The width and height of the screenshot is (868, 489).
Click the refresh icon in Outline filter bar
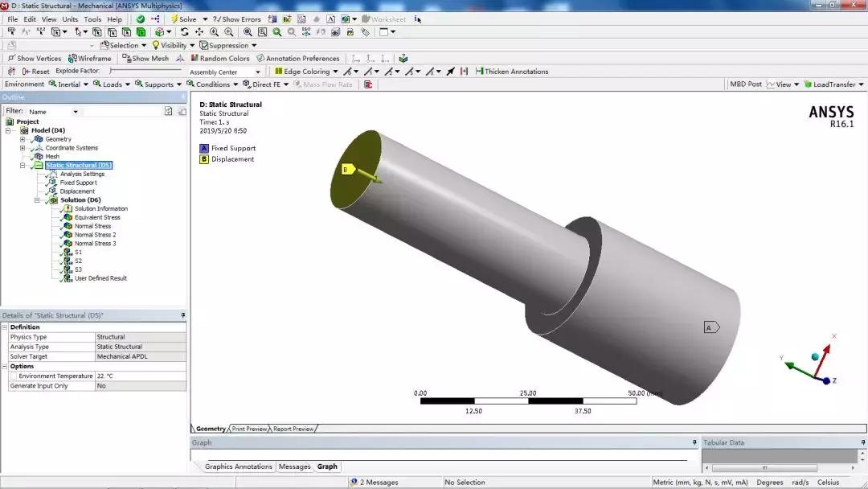click(x=168, y=111)
